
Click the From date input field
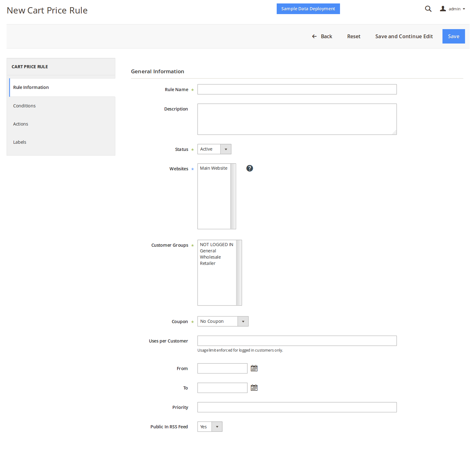pos(222,368)
